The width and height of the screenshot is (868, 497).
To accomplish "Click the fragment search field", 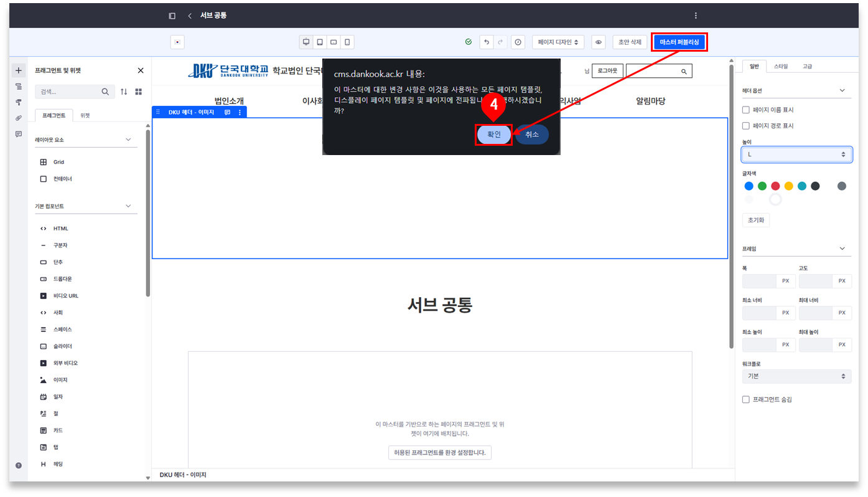I will click(x=68, y=92).
